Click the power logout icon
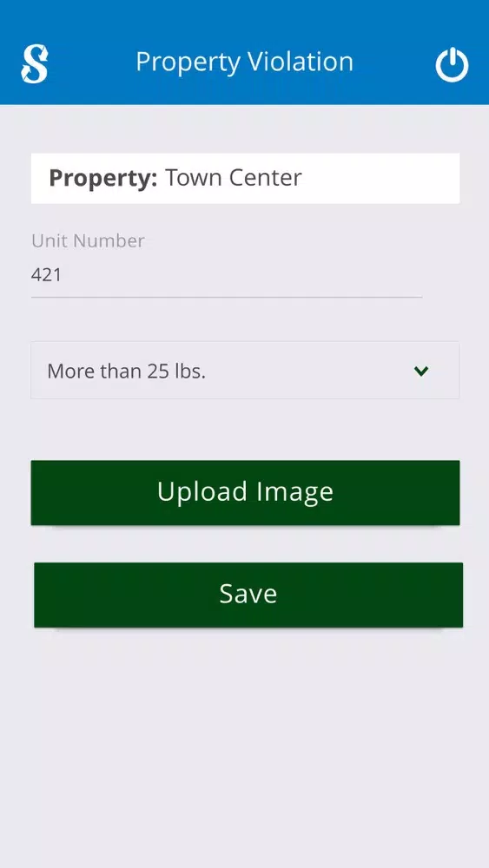The image size is (489, 868). point(452,65)
